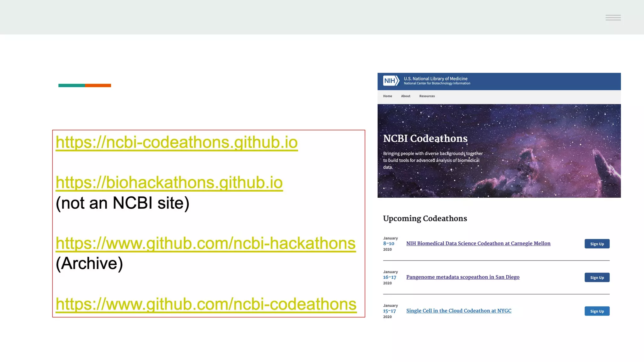644x362 pixels.
Task: Click the January 15-17 2020 date
Action: pos(390,311)
